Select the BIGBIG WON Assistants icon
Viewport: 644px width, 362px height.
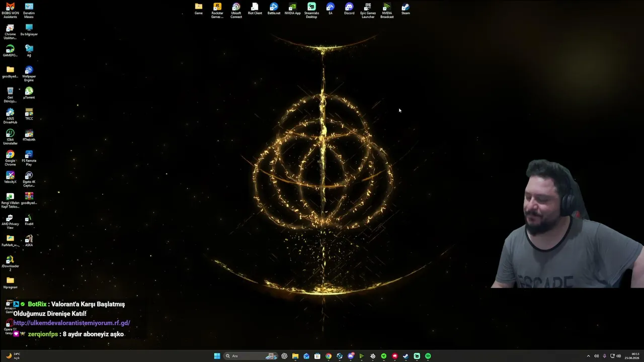click(10, 11)
